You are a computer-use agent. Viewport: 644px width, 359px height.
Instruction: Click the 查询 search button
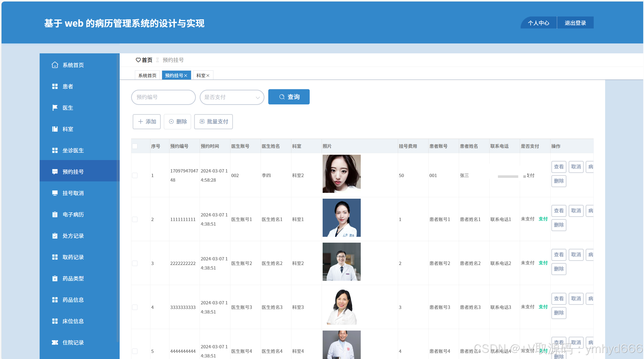[x=289, y=97]
